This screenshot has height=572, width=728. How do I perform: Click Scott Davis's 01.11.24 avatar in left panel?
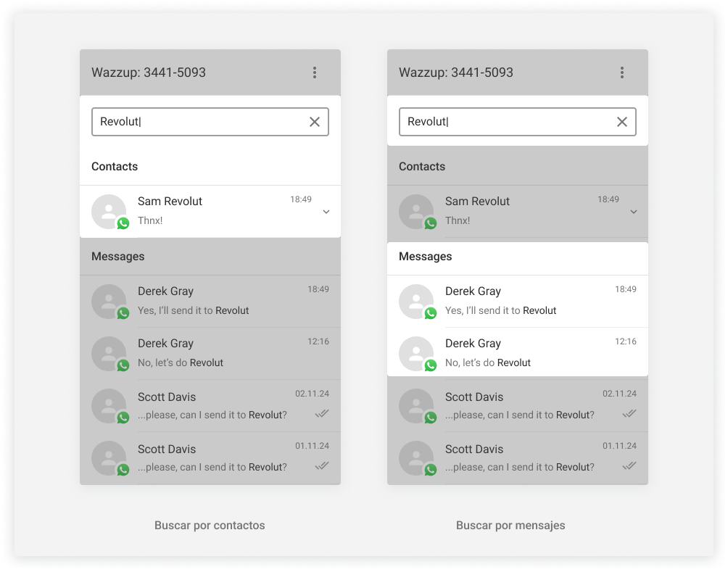(x=109, y=458)
